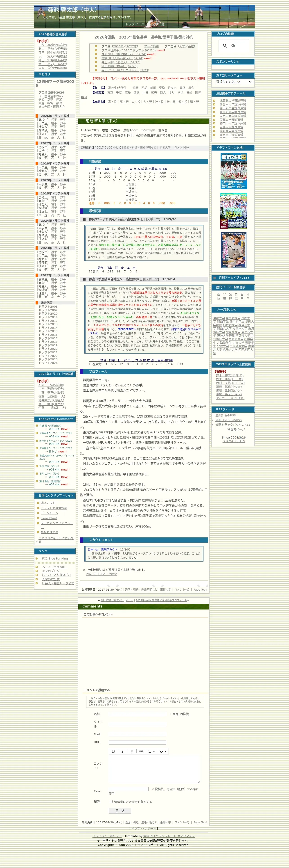Click the pitcher magazine cover thumbnail
Screen dimensions: 289x868
(x=233, y=250)
